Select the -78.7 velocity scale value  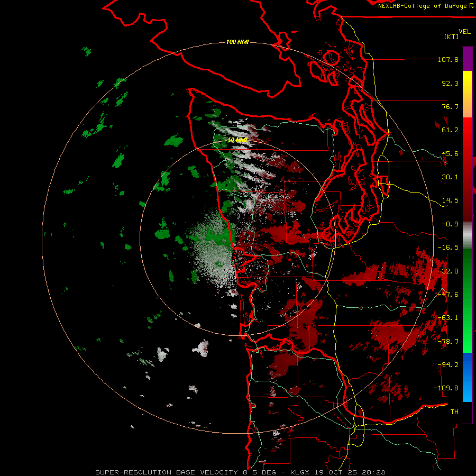point(448,342)
